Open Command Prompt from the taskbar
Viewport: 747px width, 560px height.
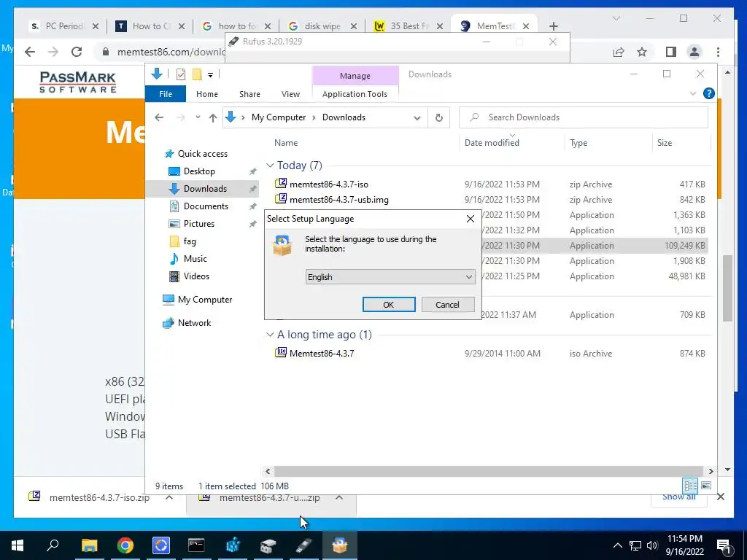pos(196,545)
